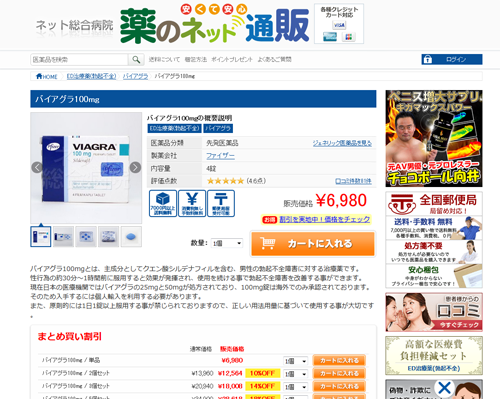Image resolution: width=500 pixels, height=399 pixels.
Task: Open the main 数量 quantity dropdown
Action: coord(227,243)
